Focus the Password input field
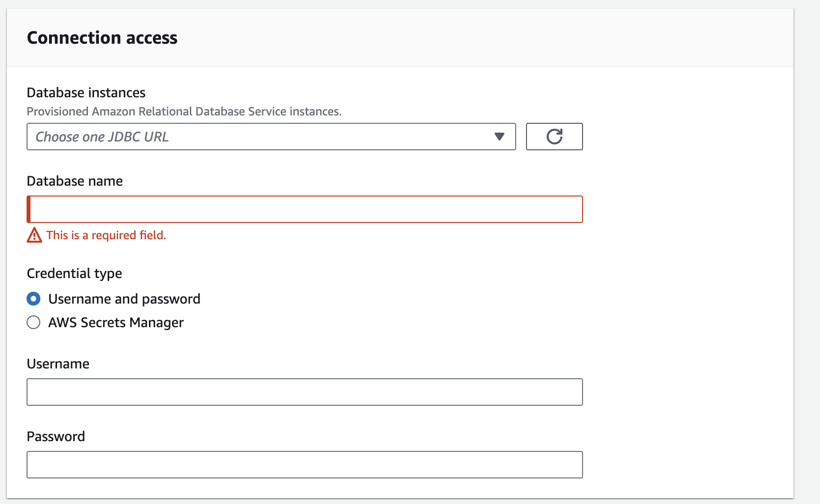Image resolution: width=820 pixels, height=504 pixels. click(305, 465)
